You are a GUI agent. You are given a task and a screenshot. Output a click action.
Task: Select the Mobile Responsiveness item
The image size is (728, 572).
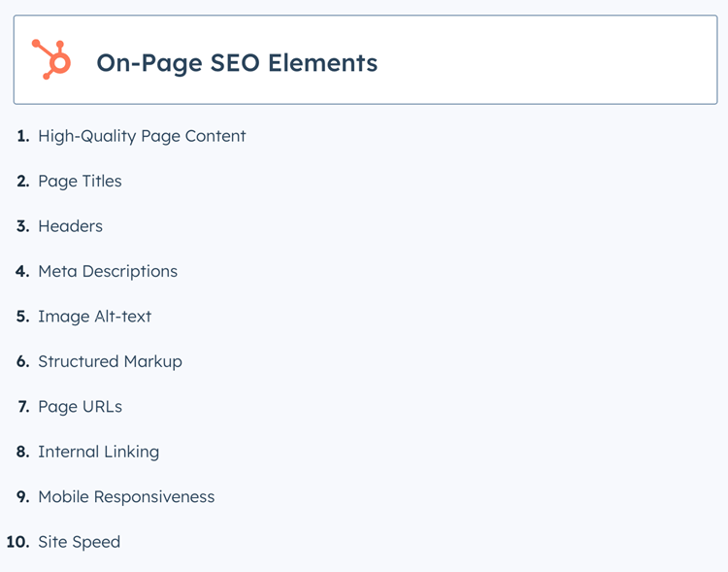point(126,497)
